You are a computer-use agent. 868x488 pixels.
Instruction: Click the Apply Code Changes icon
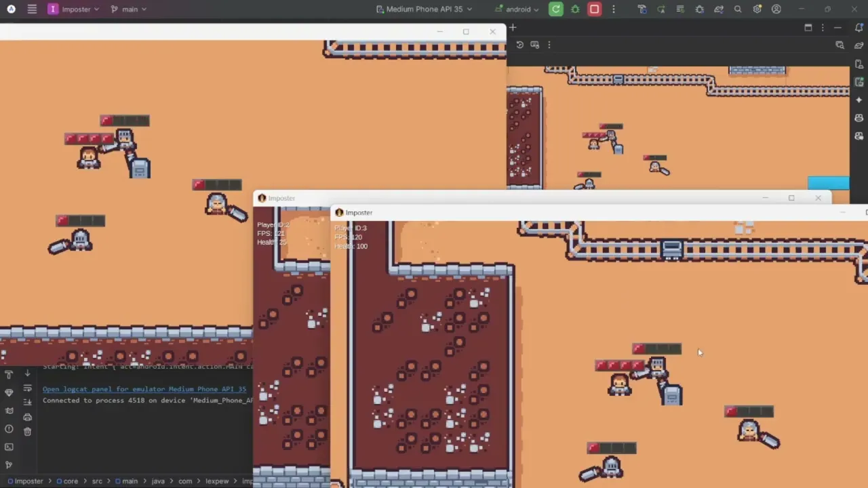680,9
